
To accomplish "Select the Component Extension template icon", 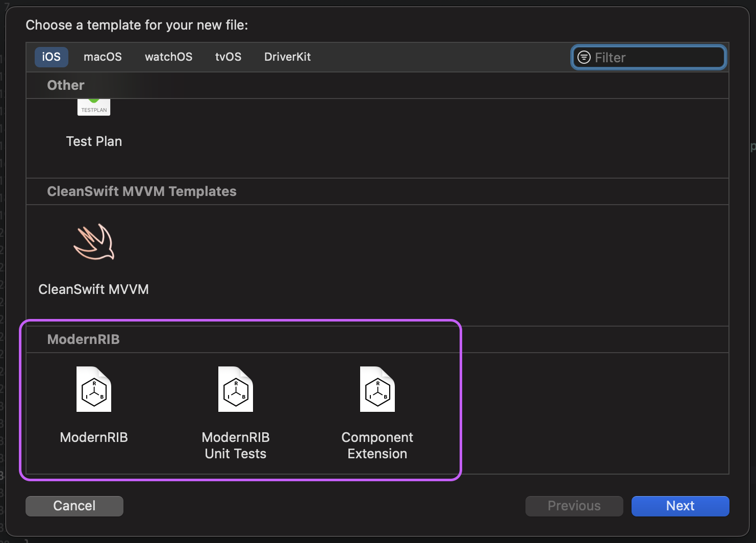I will pyautogui.click(x=377, y=389).
